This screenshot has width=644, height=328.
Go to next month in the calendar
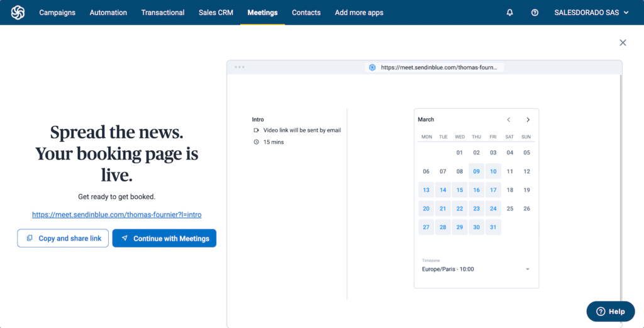pos(528,120)
